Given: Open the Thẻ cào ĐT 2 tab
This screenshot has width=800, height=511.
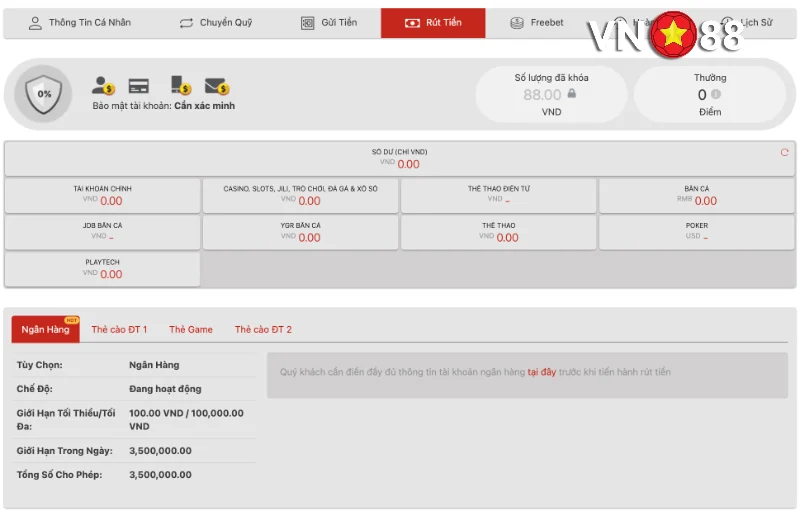Looking at the screenshot, I should [x=263, y=329].
